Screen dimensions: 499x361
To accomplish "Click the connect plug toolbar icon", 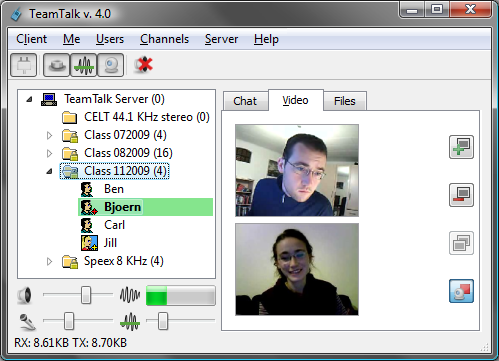I will click(x=23, y=65).
